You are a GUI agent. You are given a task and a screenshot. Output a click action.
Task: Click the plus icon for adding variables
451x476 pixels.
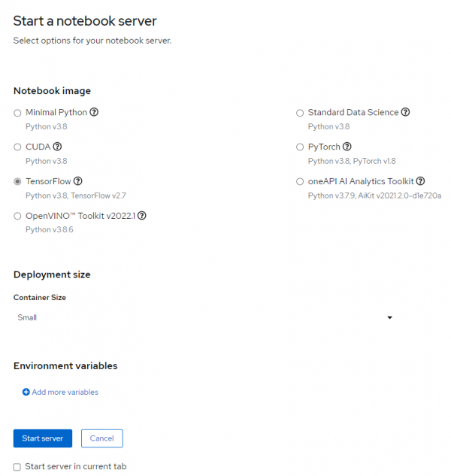[26, 392]
